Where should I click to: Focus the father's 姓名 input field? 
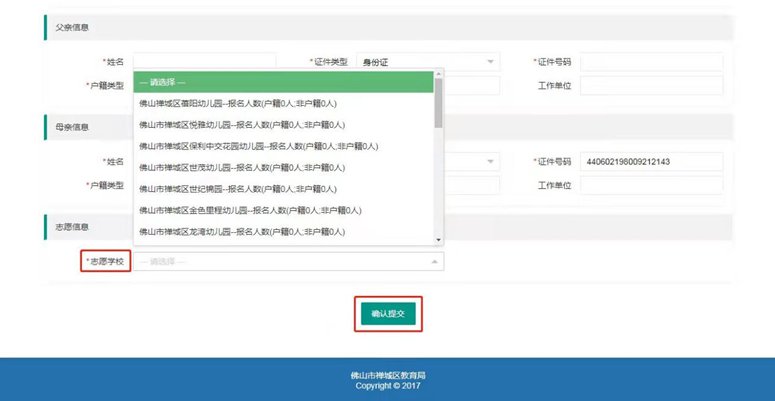click(x=204, y=62)
